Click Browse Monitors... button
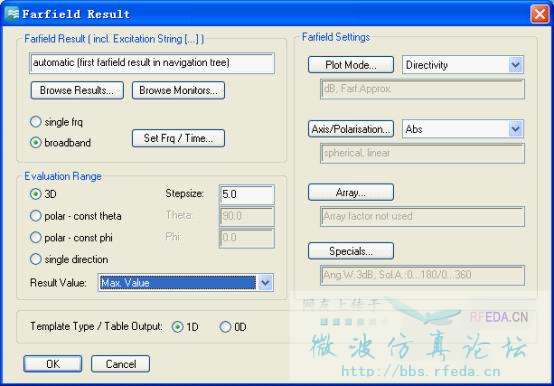The image size is (554, 386). coord(178,90)
